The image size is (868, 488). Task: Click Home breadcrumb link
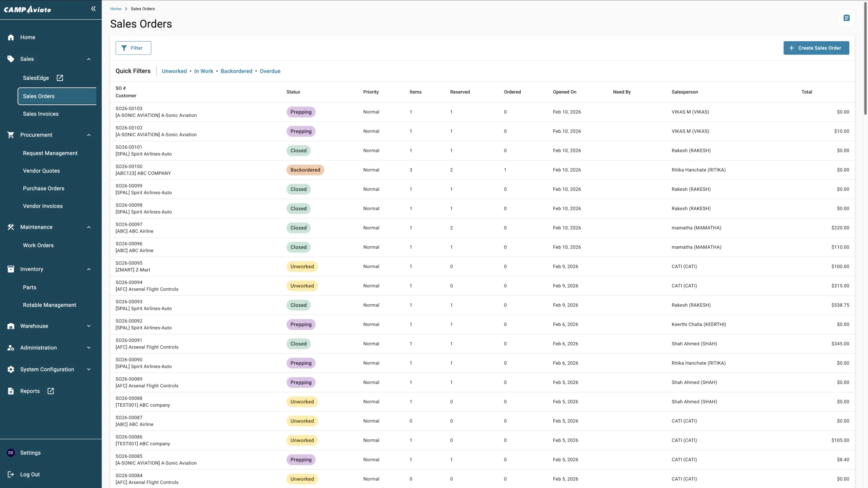click(116, 9)
